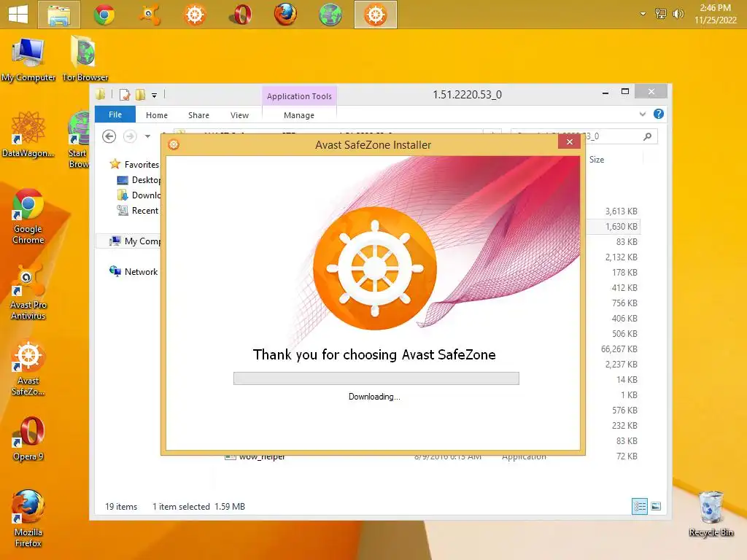This screenshot has height=560, width=747.
Task: Minimize the Explorer window
Action: [x=605, y=92]
